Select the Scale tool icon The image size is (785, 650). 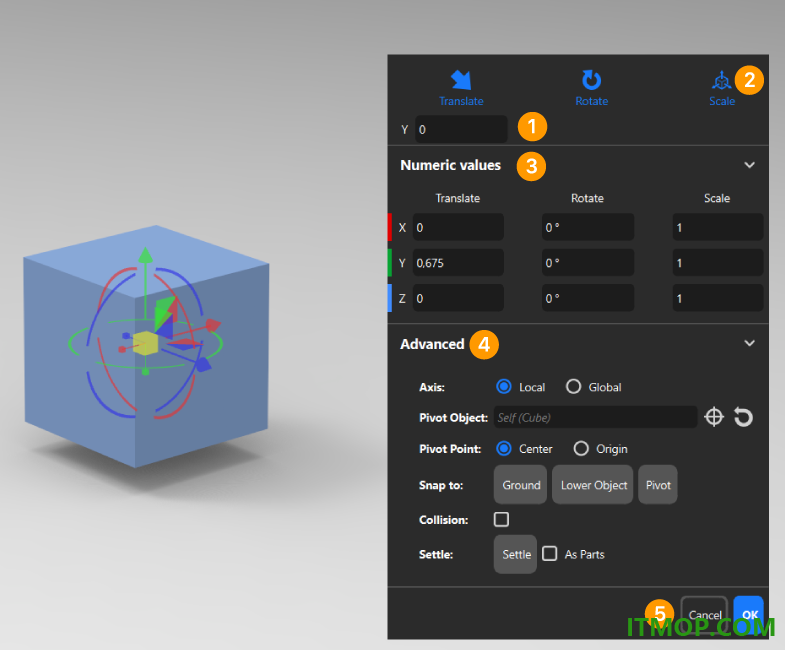pos(721,80)
